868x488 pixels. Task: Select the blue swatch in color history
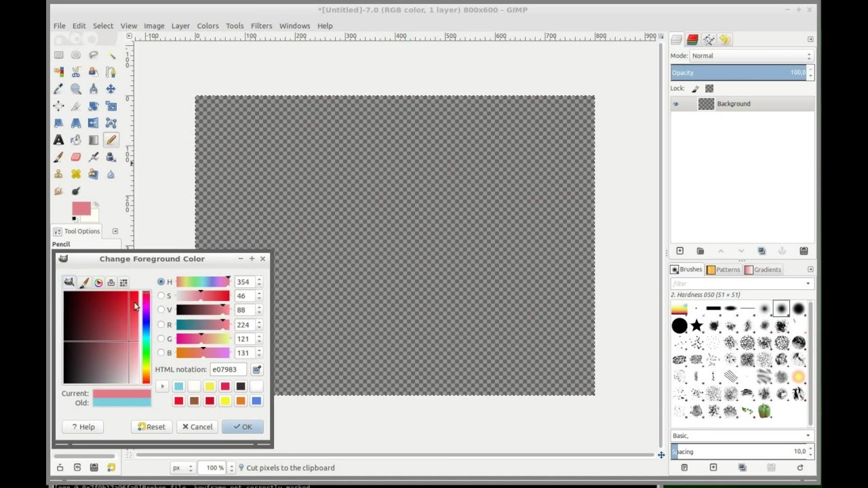click(x=256, y=401)
